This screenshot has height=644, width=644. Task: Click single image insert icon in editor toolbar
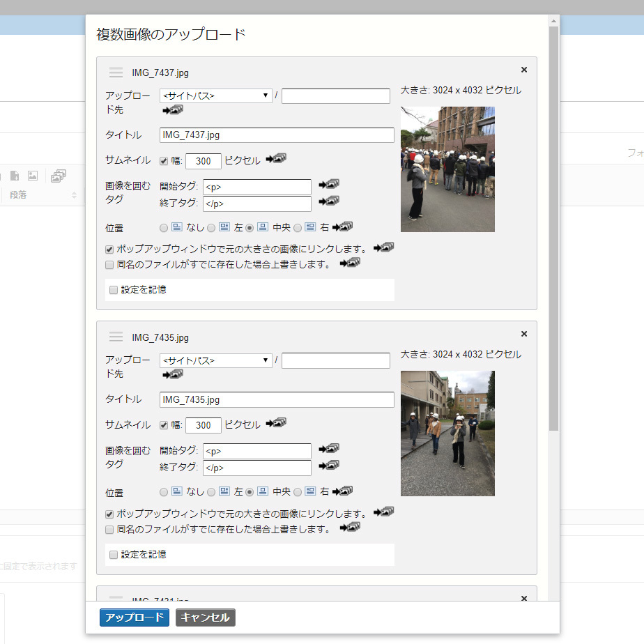[x=33, y=176]
